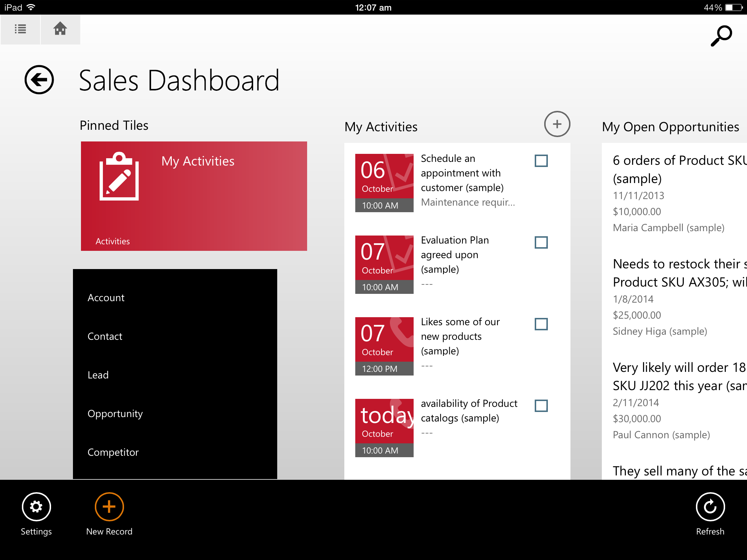Go back using the arrow circle
747x560 pixels.
[x=39, y=80]
